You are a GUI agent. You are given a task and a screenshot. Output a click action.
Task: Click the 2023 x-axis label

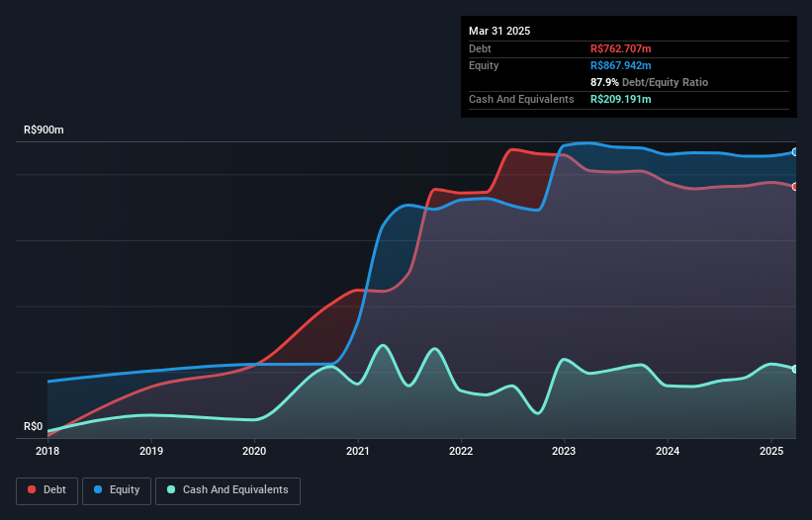pyautogui.click(x=564, y=451)
